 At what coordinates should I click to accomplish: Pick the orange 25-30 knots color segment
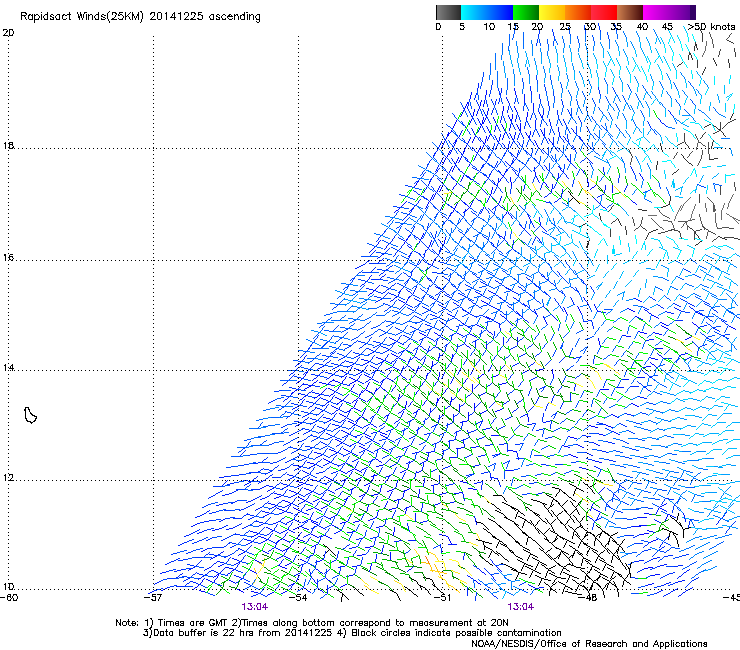[578, 12]
